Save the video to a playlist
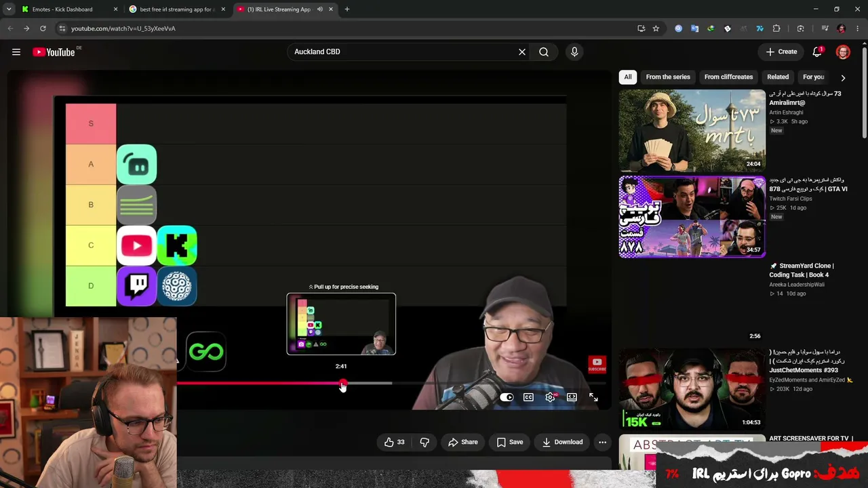The width and height of the screenshot is (868, 488). click(x=509, y=443)
